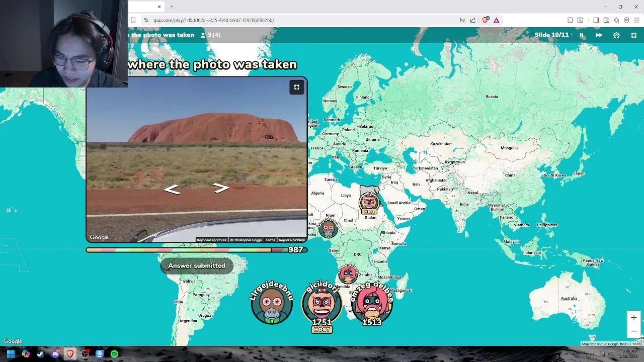Screen dimensions: 644x362
Task: Select the Lirgejdeebnu player avatar
Action: point(272,303)
